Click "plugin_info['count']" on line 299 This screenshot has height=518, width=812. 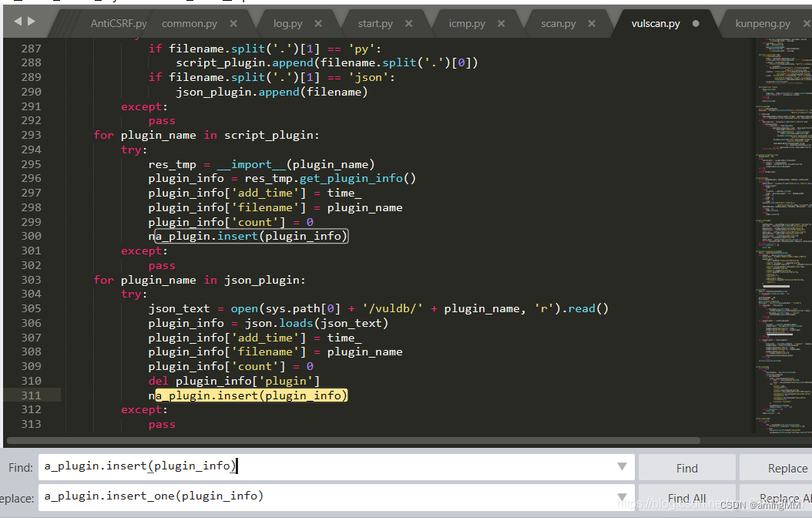[x=216, y=222]
